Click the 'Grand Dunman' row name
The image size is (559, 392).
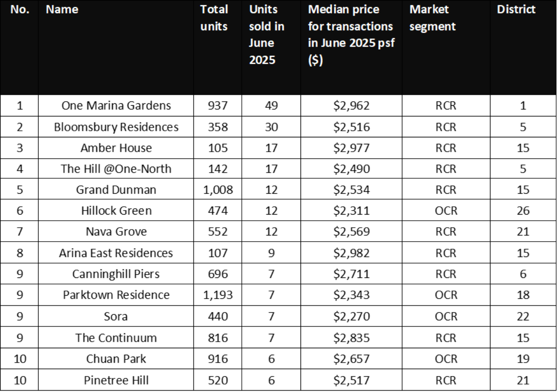pos(116,190)
